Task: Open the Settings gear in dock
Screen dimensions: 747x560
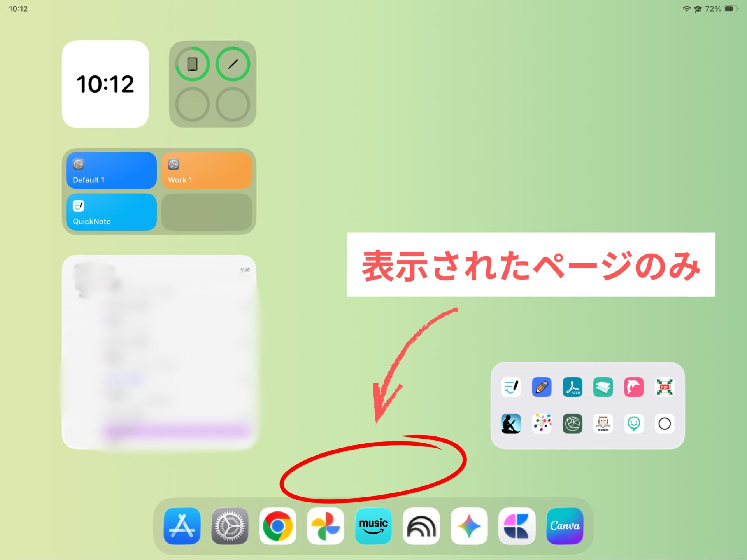Action: (230, 526)
